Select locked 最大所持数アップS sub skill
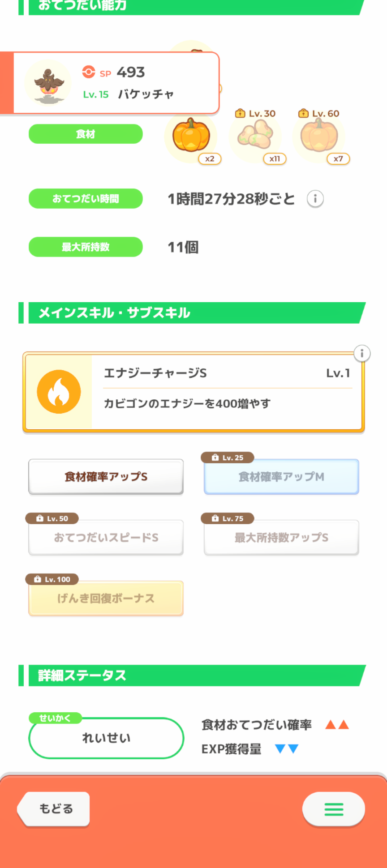Screen dimensions: 387x868 (x=281, y=538)
